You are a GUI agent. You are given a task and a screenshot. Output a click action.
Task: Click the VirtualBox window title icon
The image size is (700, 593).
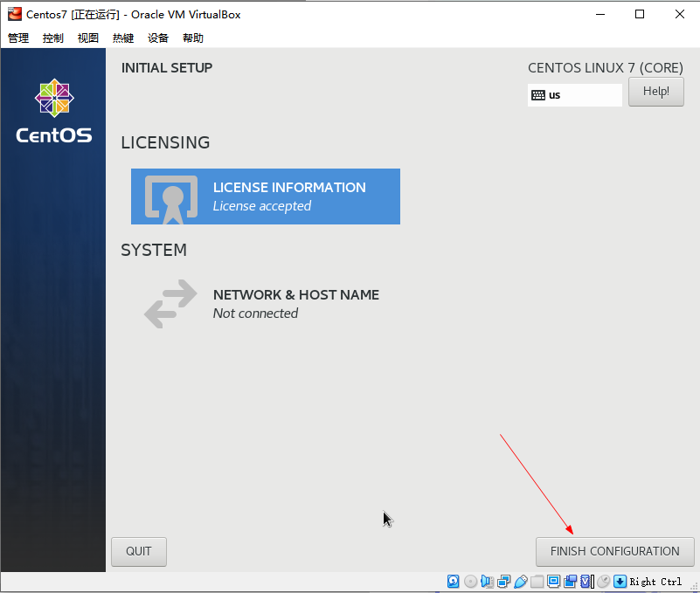point(14,14)
